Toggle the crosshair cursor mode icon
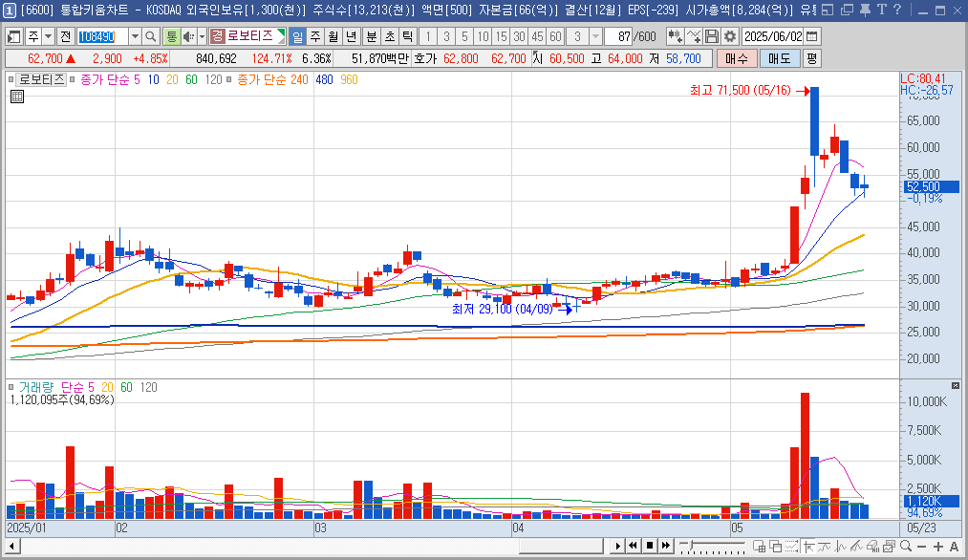This screenshot has height=560, width=968. coord(807,546)
